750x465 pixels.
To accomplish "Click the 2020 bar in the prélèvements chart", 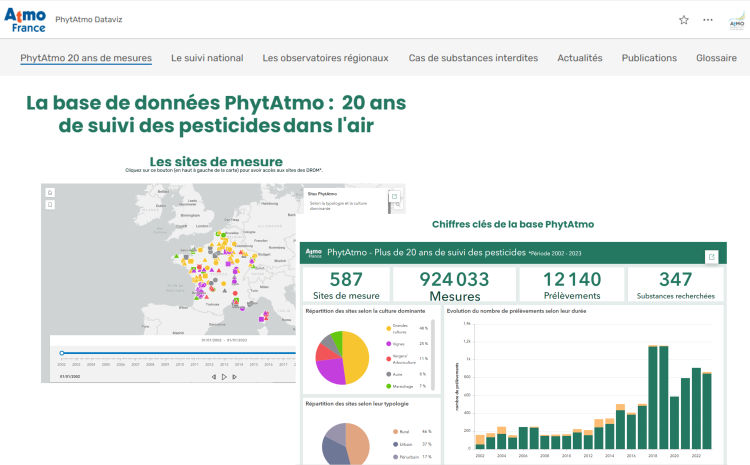I will [674, 422].
